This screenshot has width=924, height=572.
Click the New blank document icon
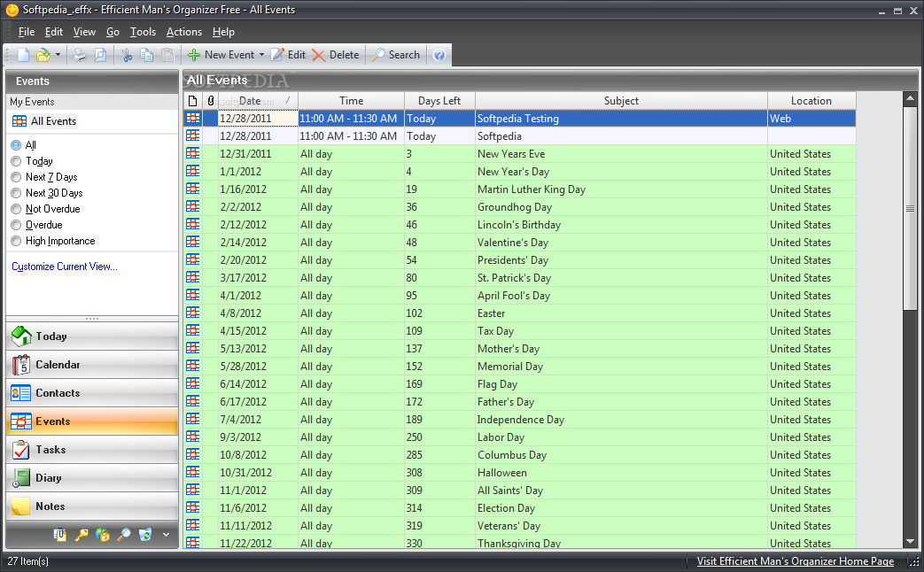(x=24, y=55)
